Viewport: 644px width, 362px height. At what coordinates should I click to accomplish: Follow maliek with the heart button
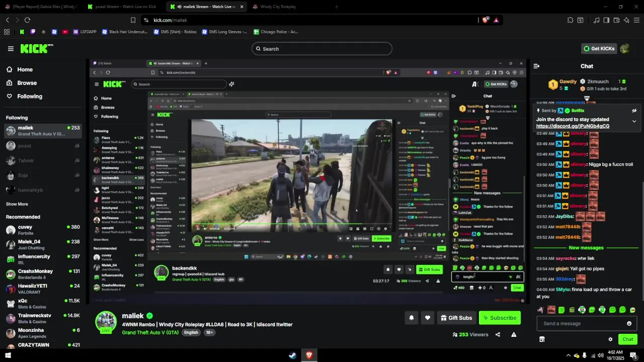pos(428,318)
